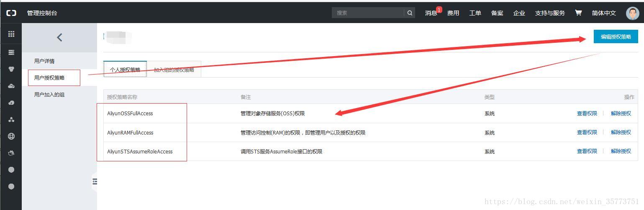Open 费用 billing menu

click(453, 13)
